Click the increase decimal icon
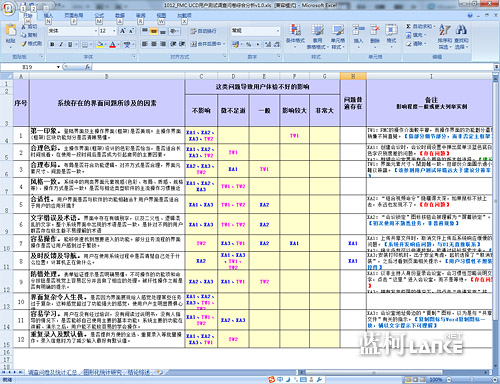The width and height of the screenshot is (500, 384). pos(268,44)
